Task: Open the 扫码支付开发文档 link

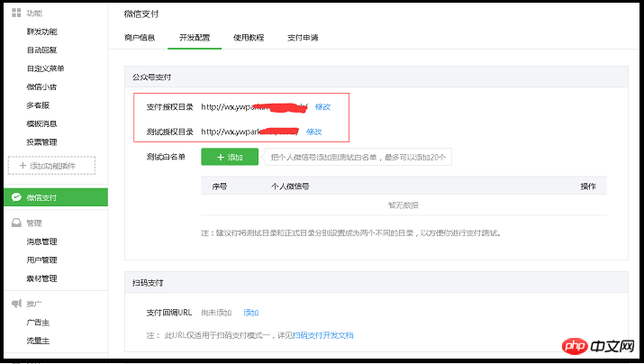Action: click(322, 335)
